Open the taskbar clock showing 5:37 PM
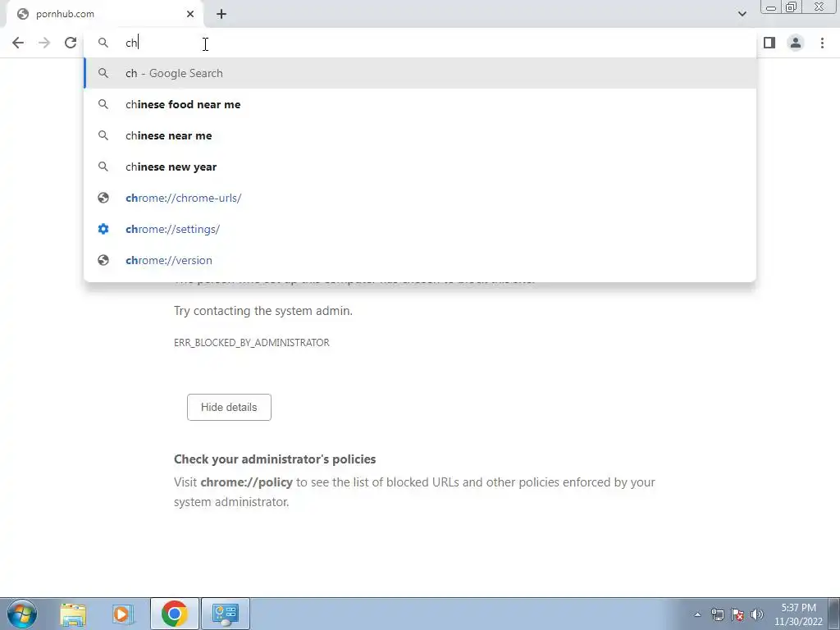Viewport: 840px width, 630px height. coord(798,614)
